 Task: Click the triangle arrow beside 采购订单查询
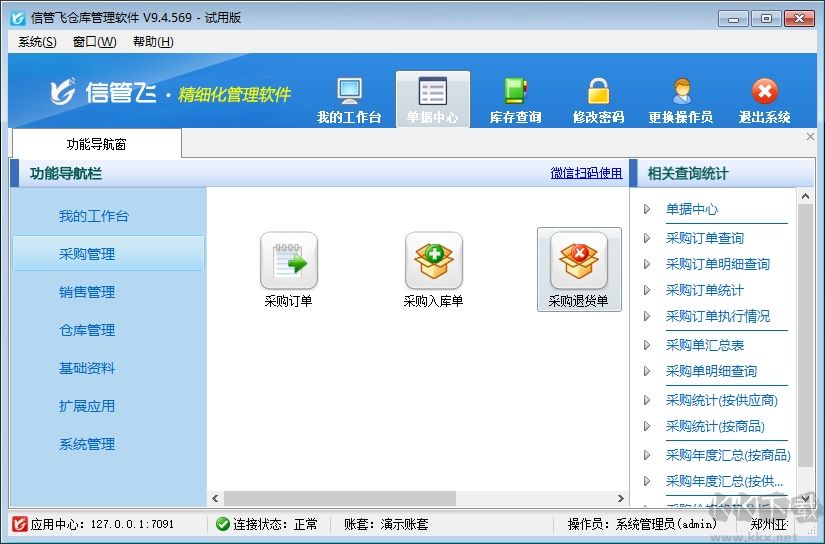647,238
